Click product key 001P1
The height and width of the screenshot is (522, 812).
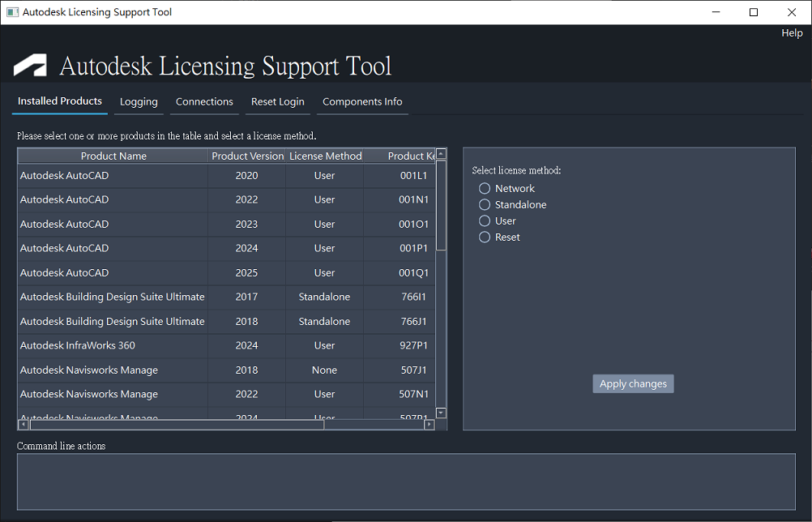(413, 248)
